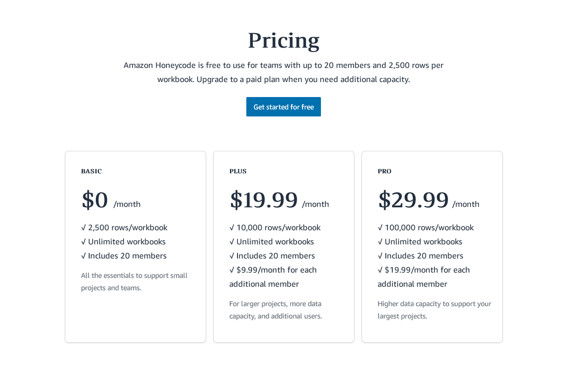Click the $19.99 per month price
The width and height of the screenshot is (588, 367).
click(279, 200)
